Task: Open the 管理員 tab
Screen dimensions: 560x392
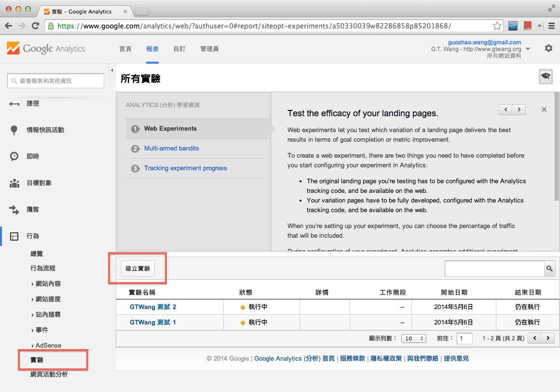Action: (x=209, y=49)
